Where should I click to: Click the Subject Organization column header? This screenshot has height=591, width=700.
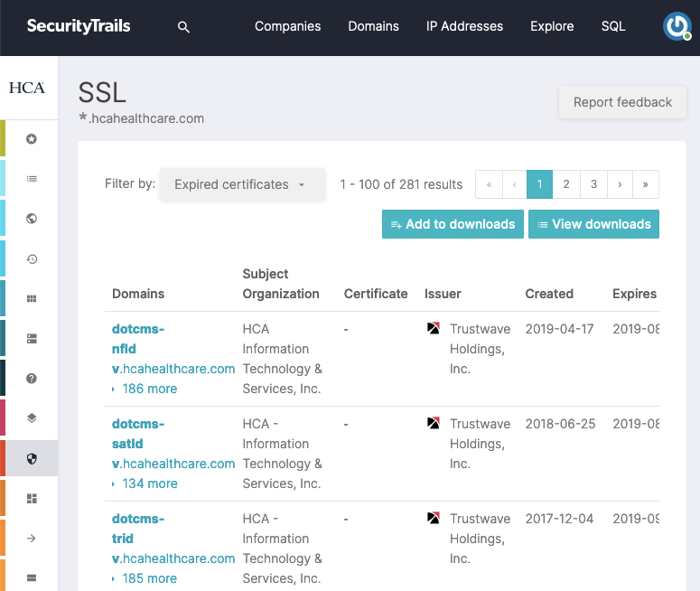point(281,284)
